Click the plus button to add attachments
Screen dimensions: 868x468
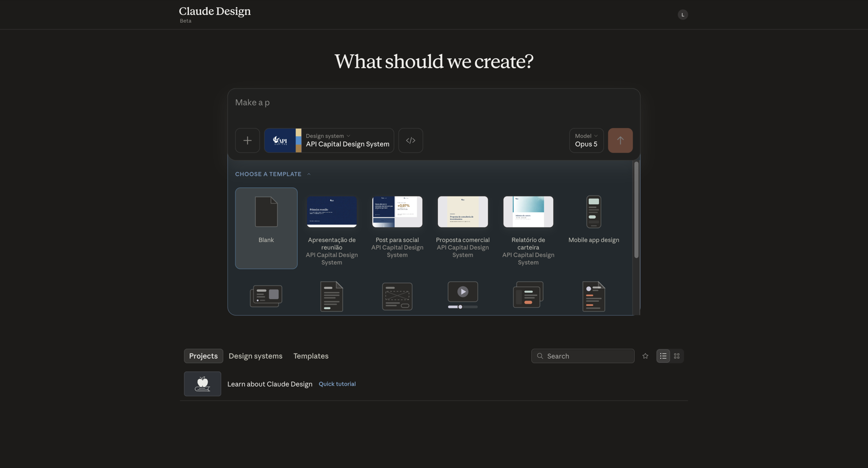pyautogui.click(x=247, y=141)
